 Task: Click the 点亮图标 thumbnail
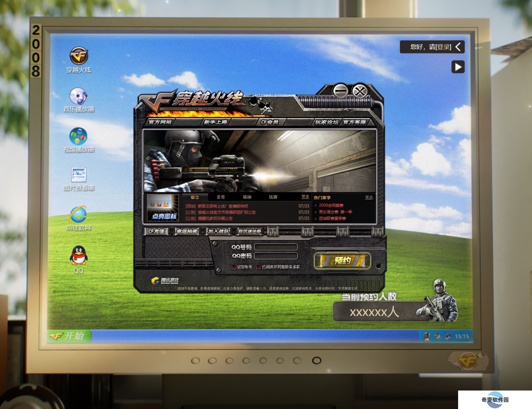163,208
